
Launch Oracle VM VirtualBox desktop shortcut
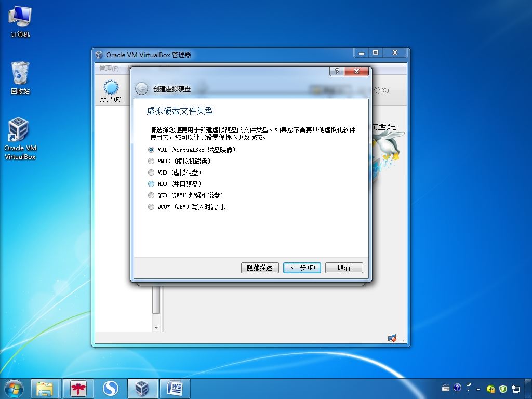click(20, 138)
